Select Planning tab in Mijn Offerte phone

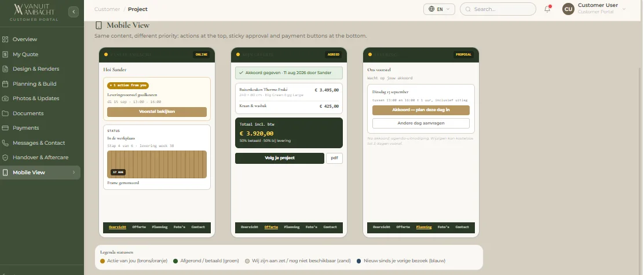(292, 227)
